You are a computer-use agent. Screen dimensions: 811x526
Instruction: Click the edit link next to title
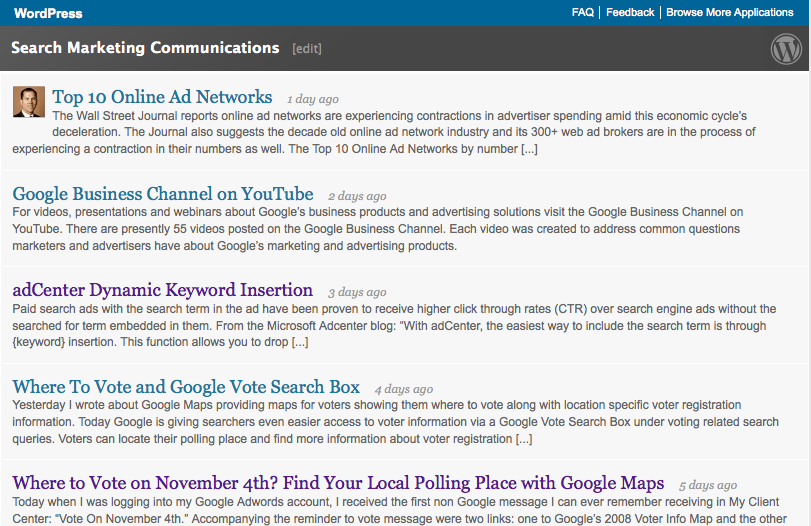pos(307,49)
